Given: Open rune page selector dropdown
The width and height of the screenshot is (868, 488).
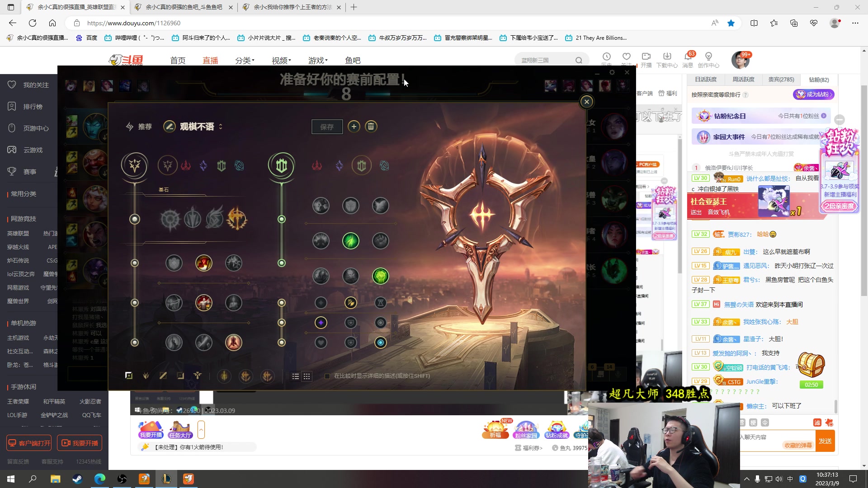Looking at the screenshot, I should click(221, 127).
